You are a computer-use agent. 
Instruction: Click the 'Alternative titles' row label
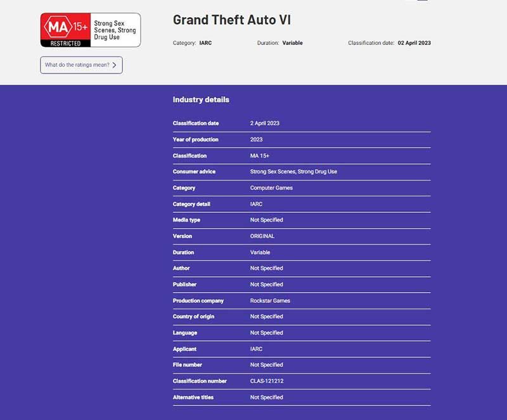tap(193, 397)
